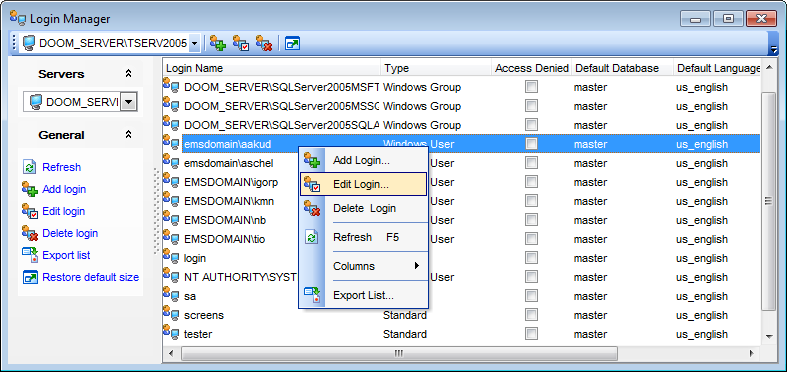Click the login icon beside sa

click(171, 296)
